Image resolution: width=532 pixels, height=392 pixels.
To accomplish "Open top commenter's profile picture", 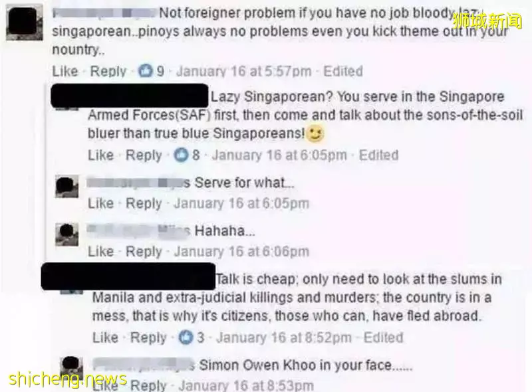I will 25,23.
